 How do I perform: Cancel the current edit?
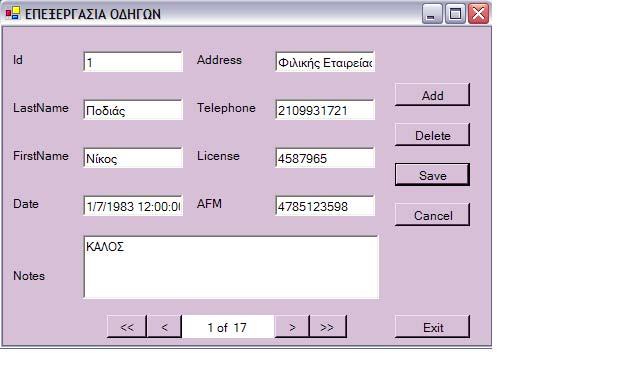pos(432,215)
